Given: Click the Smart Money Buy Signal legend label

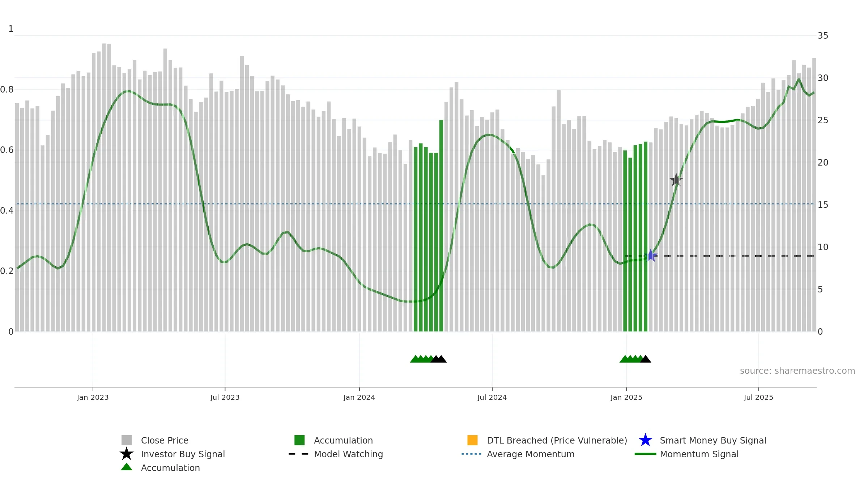Looking at the screenshot, I should point(713,440).
